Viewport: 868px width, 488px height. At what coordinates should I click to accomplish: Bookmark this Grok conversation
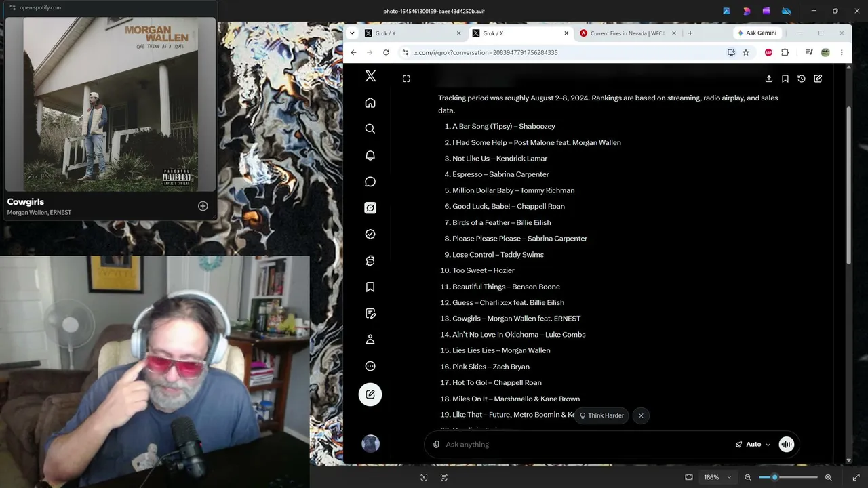(785, 79)
